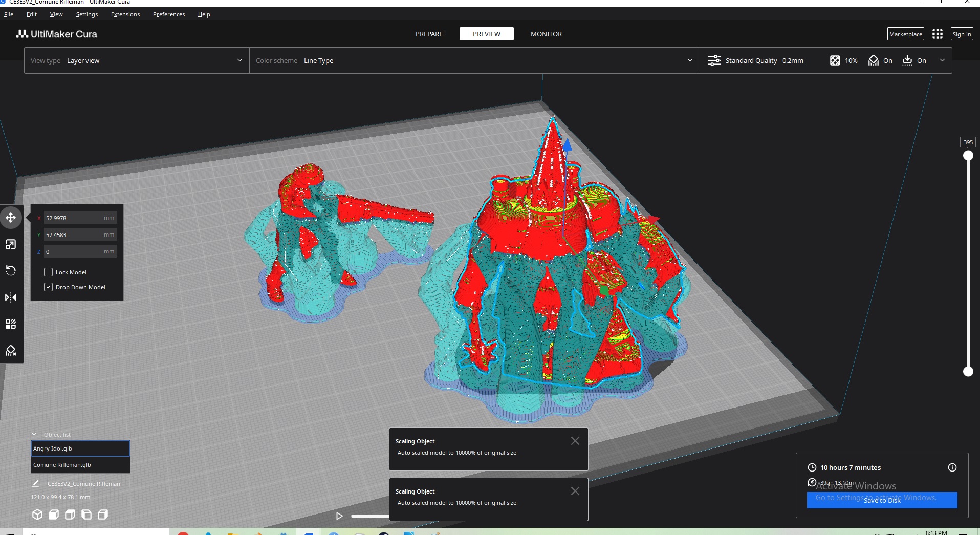Open the Per Model Settings tool

(x=11, y=324)
